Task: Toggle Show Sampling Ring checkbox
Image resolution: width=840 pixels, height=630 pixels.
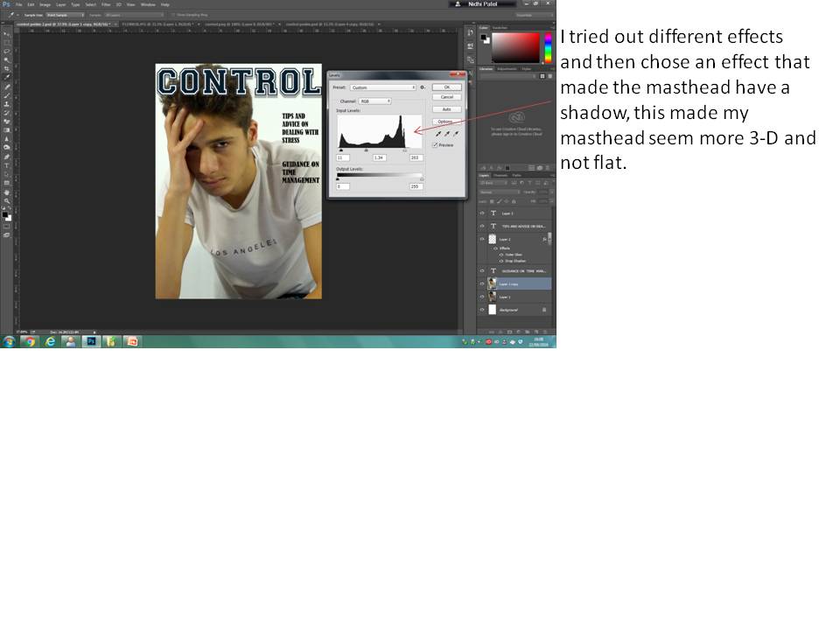Action: (x=173, y=15)
